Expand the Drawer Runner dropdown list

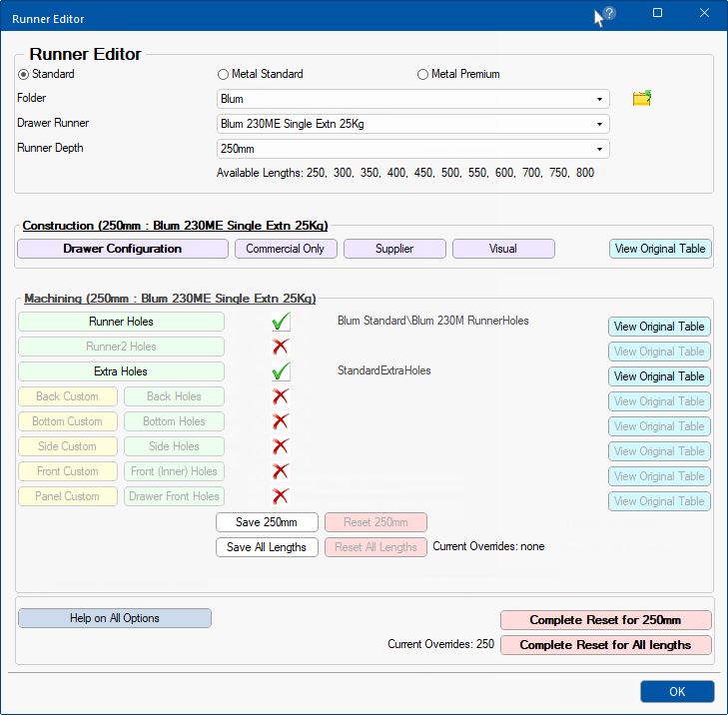[x=412, y=124]
